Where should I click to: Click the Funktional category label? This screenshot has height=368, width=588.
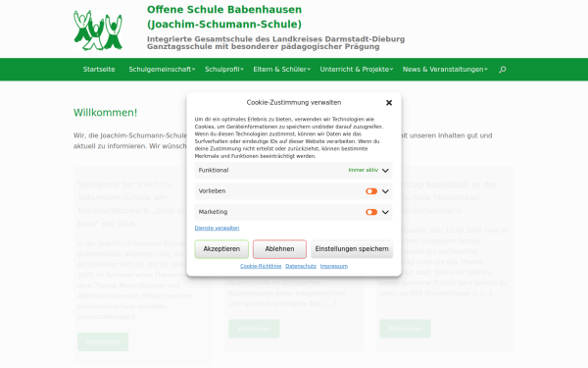tap(214, 171)
